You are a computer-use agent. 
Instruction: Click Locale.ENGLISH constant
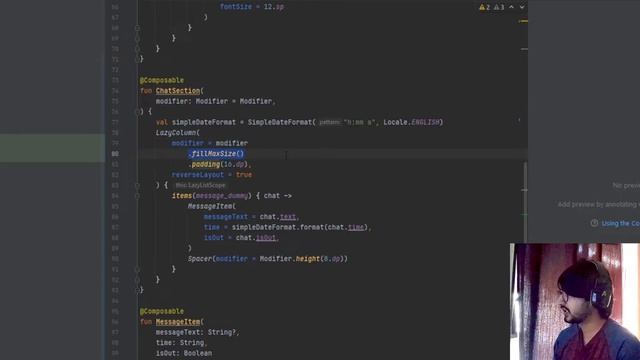[x=411, y=122]
